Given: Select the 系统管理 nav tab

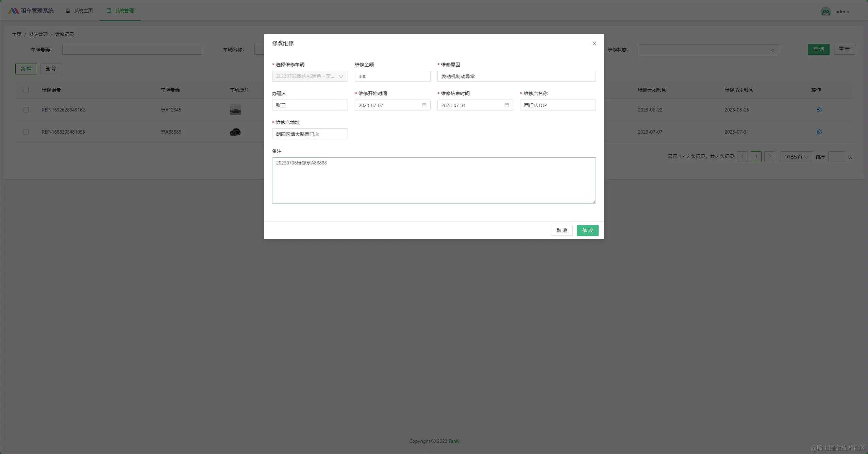Looking at the screenshot, I should [x=120, y=11].
